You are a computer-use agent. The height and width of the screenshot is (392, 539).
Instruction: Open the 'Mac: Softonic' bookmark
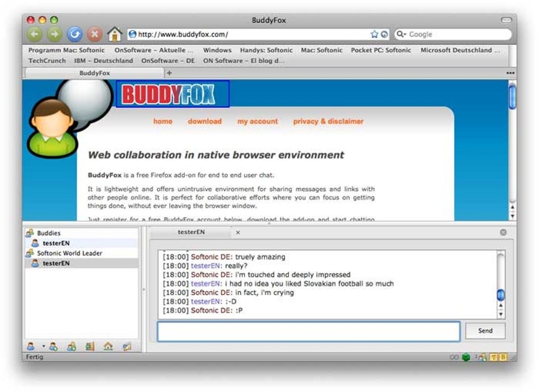(x=322, y=50)
